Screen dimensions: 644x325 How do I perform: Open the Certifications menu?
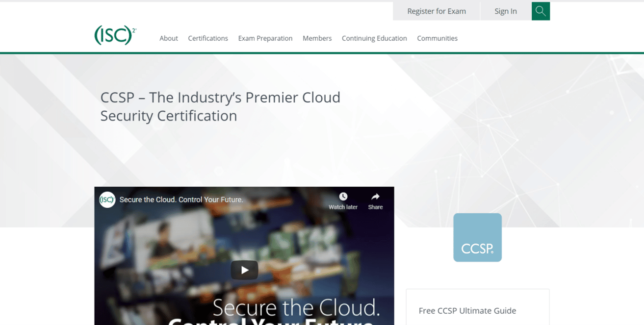(208, 38)
